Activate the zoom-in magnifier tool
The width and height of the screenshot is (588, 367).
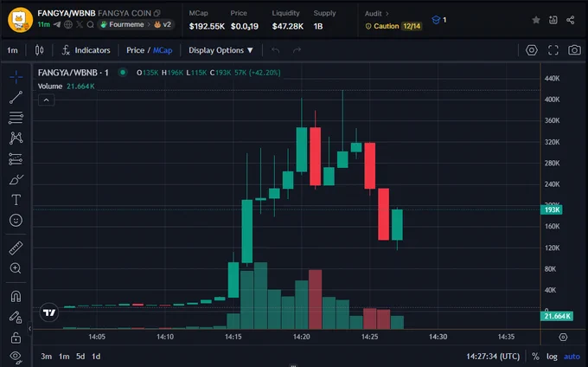click(16, 268)
